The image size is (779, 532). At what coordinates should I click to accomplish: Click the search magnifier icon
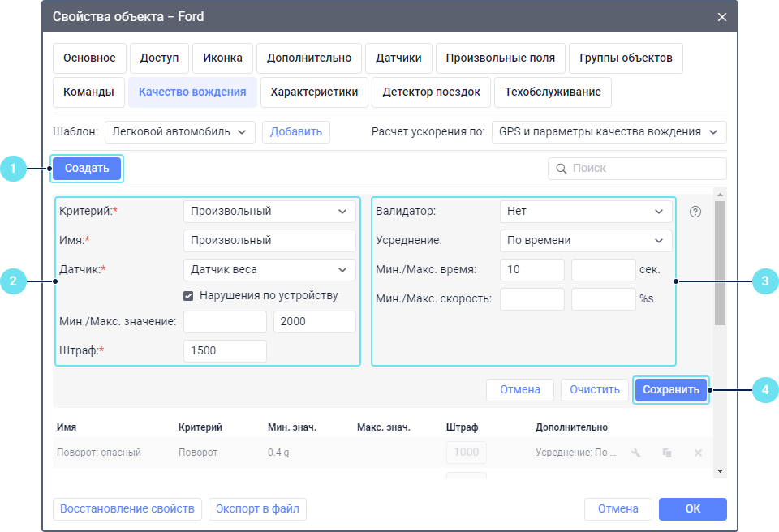[561, 169]
